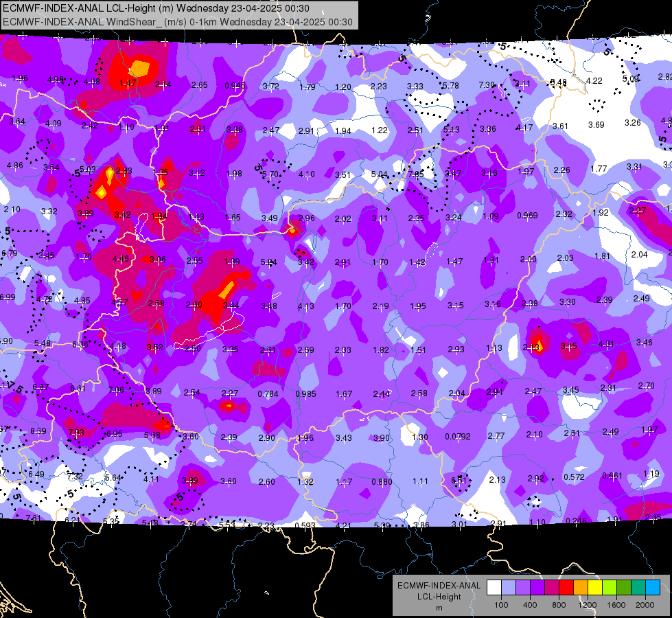
Task: Click the light lavender legend swatch after 100
Action: pos(509,588)
